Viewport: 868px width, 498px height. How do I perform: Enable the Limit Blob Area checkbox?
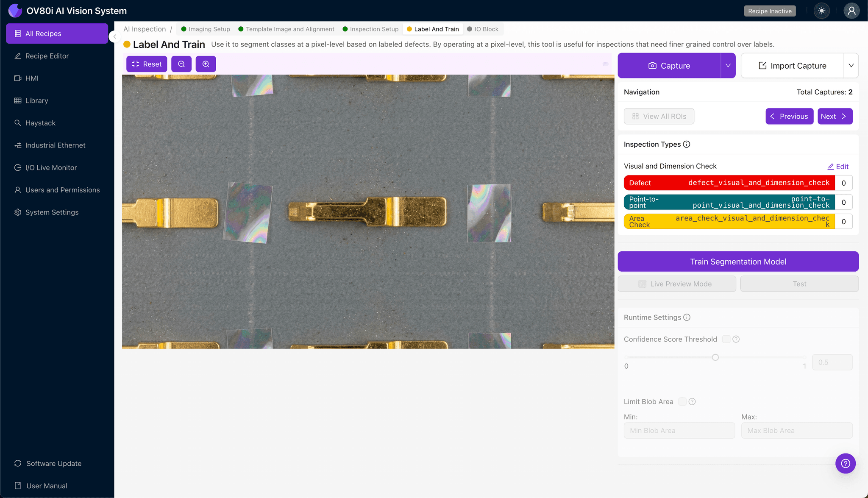tap(682, 401)
